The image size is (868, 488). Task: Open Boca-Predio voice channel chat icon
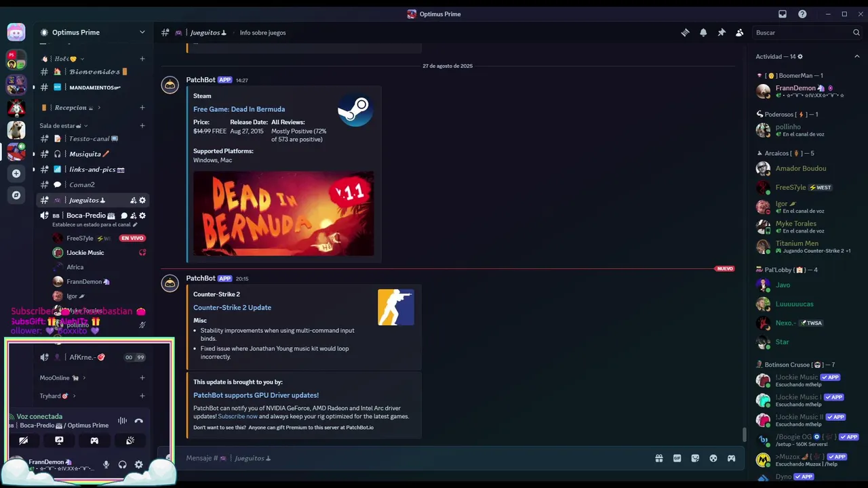click(x=123, y=216)
